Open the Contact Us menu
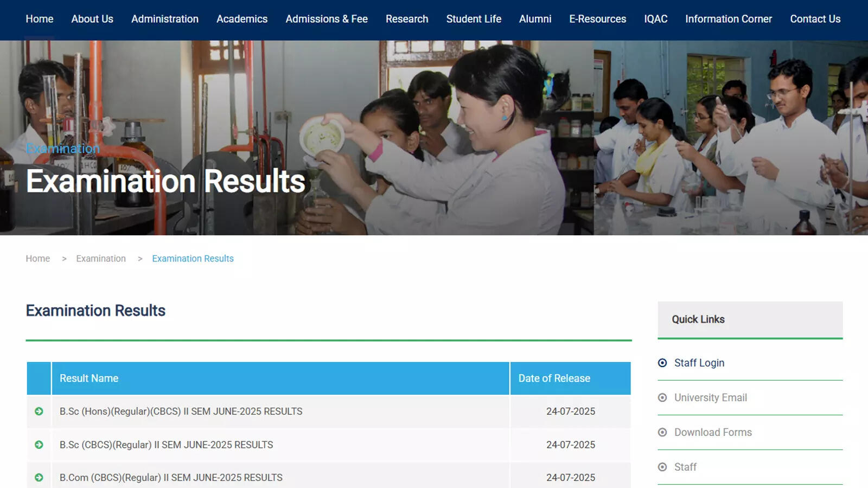 click(x=815, y=19)
